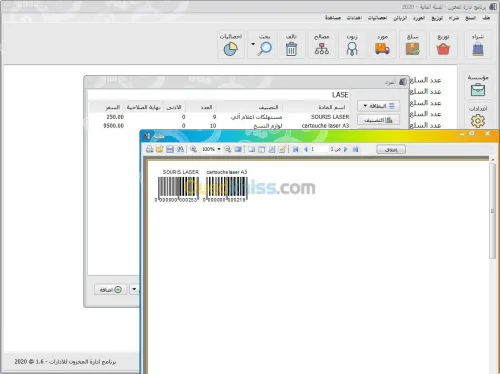Click the page settings icon in preview toolbar

tap(272, 149)
